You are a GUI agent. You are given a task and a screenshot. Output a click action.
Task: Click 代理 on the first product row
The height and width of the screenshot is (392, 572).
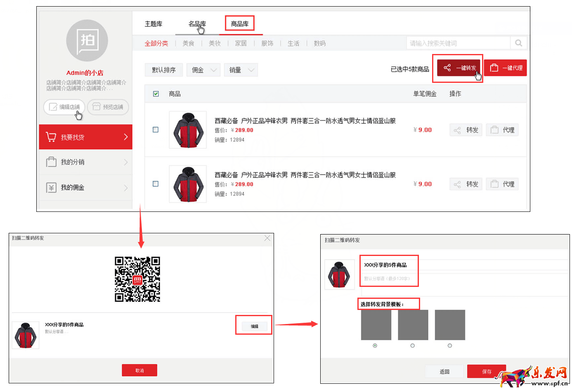tap(502, 130)
